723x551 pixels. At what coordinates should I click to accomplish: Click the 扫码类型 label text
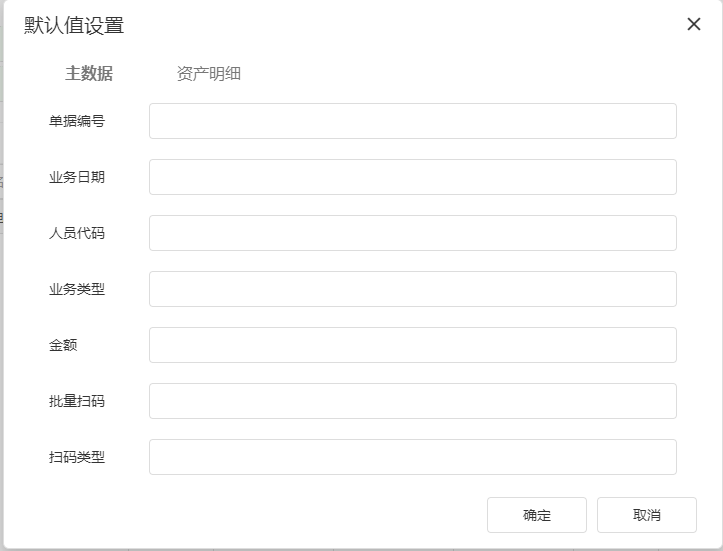77,457
